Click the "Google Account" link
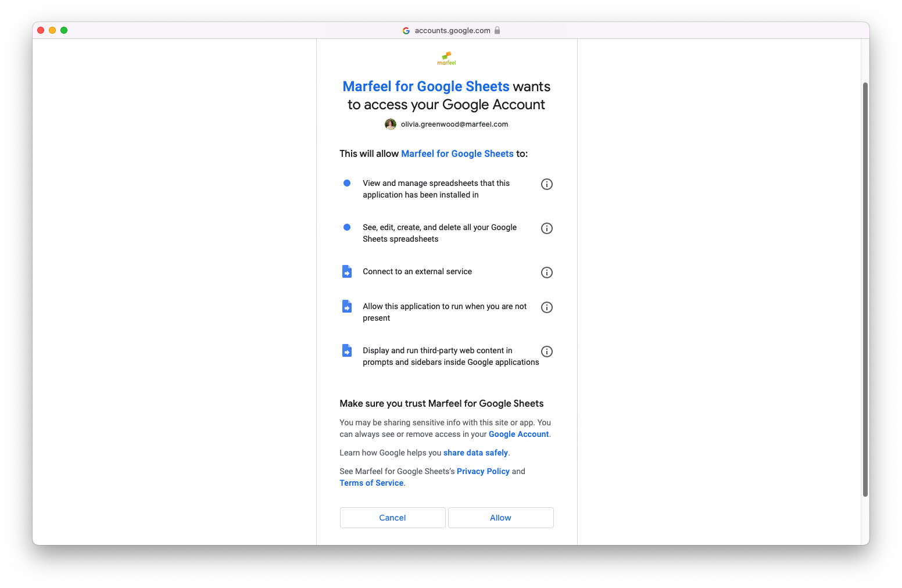This screenshot has width=902, height=588. click(x=518, y=434)
